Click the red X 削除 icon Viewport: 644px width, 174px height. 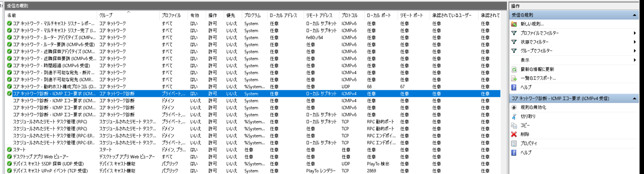pos(514,134)
